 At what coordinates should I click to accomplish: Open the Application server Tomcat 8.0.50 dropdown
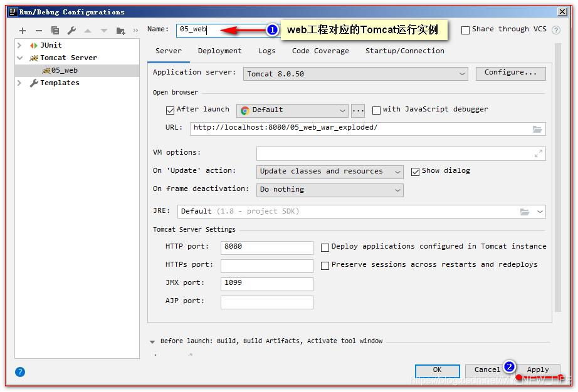[x=355, y=74]
